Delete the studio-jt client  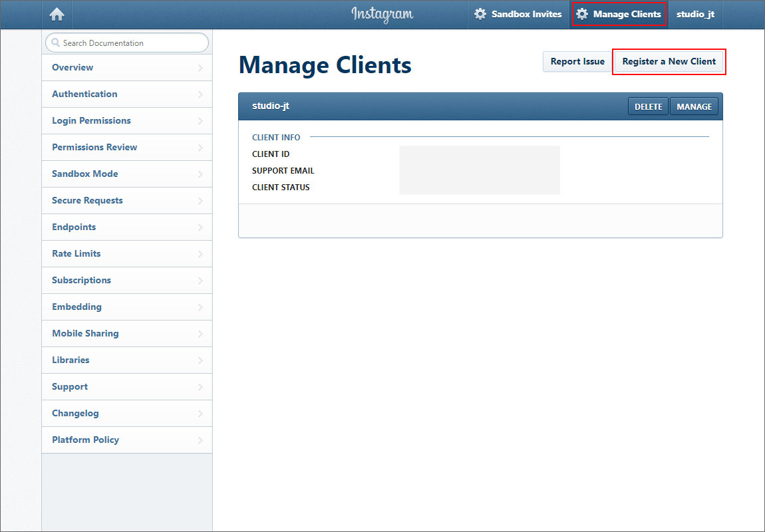click(648, 106)
